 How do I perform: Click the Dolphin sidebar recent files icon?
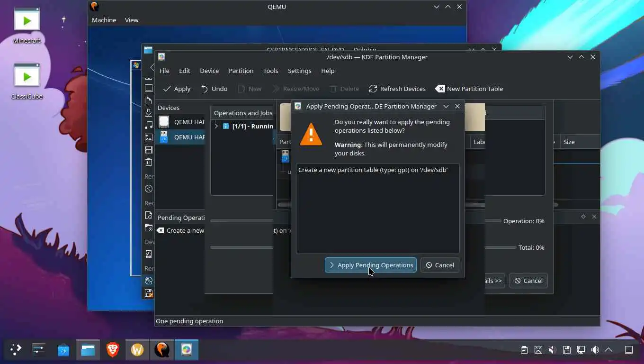point(149,215)
